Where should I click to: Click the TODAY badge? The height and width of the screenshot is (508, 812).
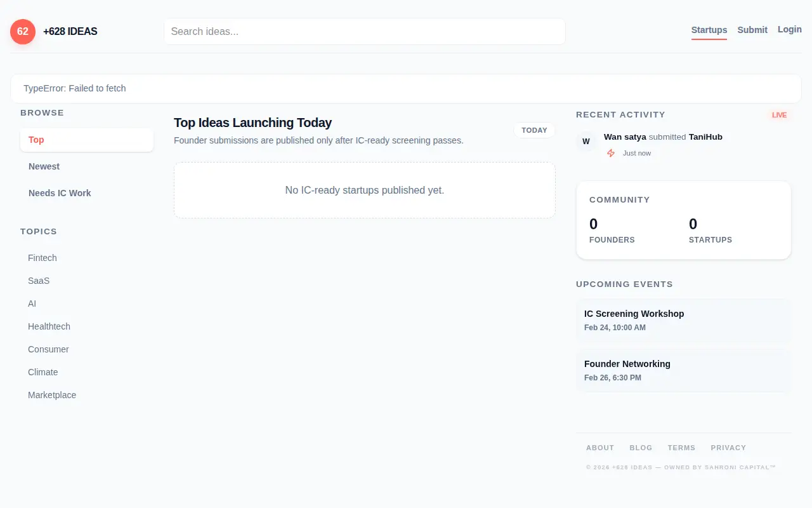[x=534, y=130]
